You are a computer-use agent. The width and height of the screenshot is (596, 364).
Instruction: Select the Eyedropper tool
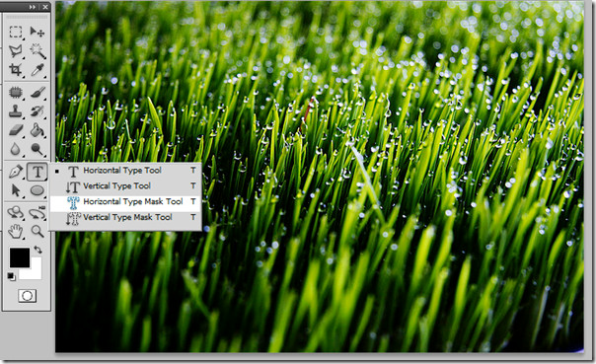(x=37, y=70)
